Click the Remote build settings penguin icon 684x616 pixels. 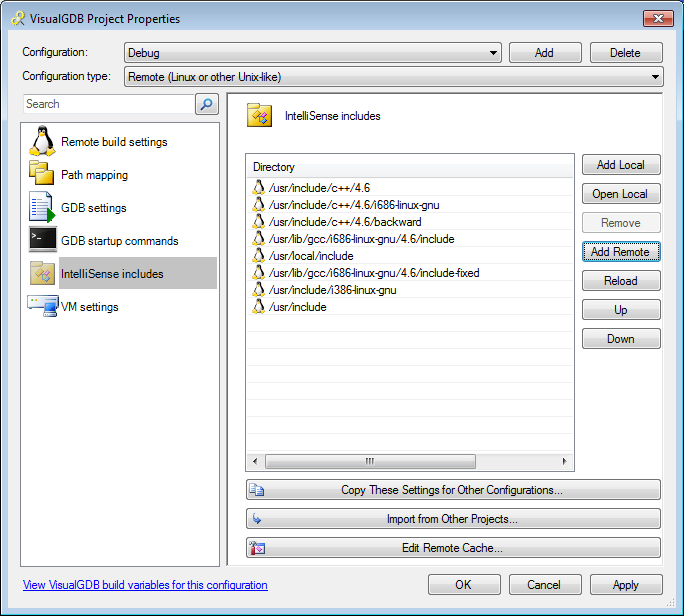42,141
